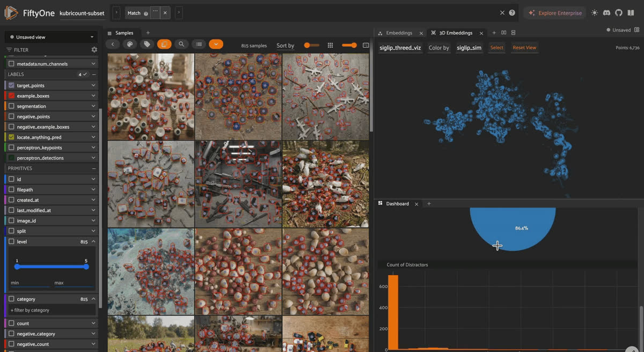Image resolution: width=644 pixels, height=352 pixels.
Task: Expand the target_points filter chevron
Action: coord(93,85)
